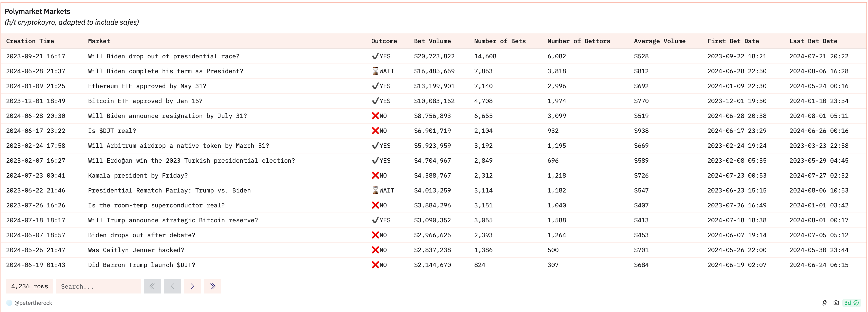Click the YES outcome for Ethereum ETF row
This screenshot has height=312, width=868.
[381, 86]
